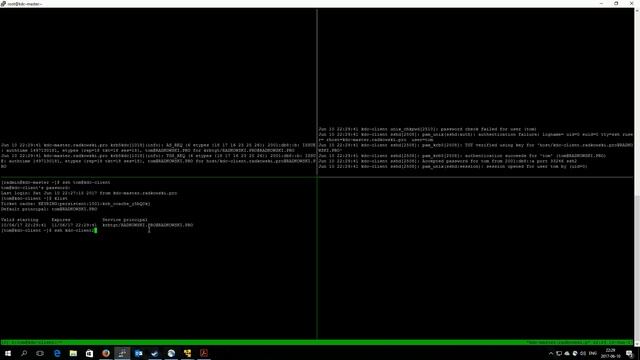
Task: Click the 'TGS_REQ' log line in left pane
Action: pos(158,161)
